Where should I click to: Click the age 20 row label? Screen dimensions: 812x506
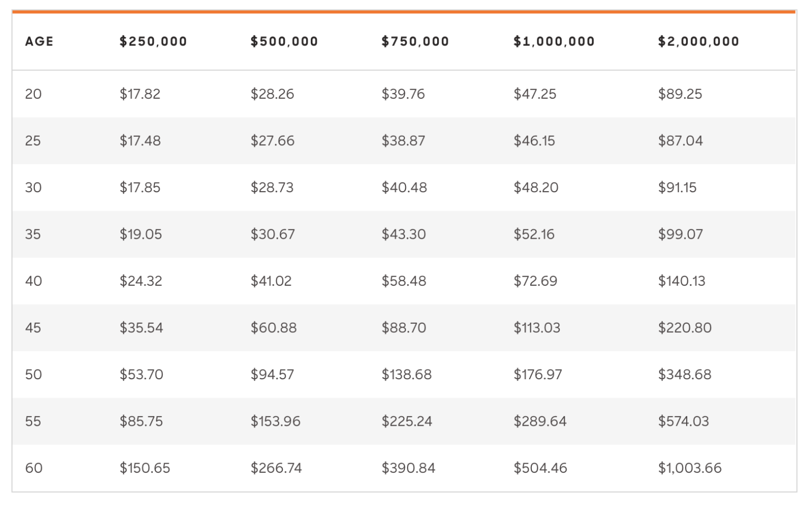pyautogui.click(x=33, y=94)
